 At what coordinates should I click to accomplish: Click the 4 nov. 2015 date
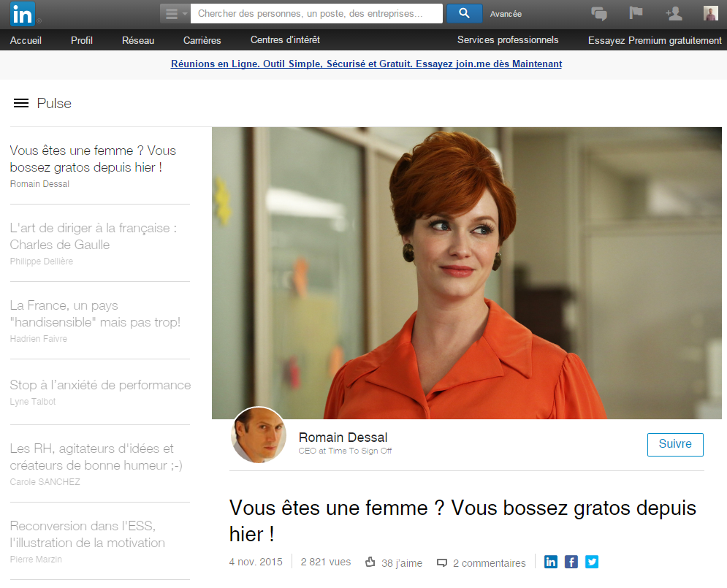(x=256, y=562)
